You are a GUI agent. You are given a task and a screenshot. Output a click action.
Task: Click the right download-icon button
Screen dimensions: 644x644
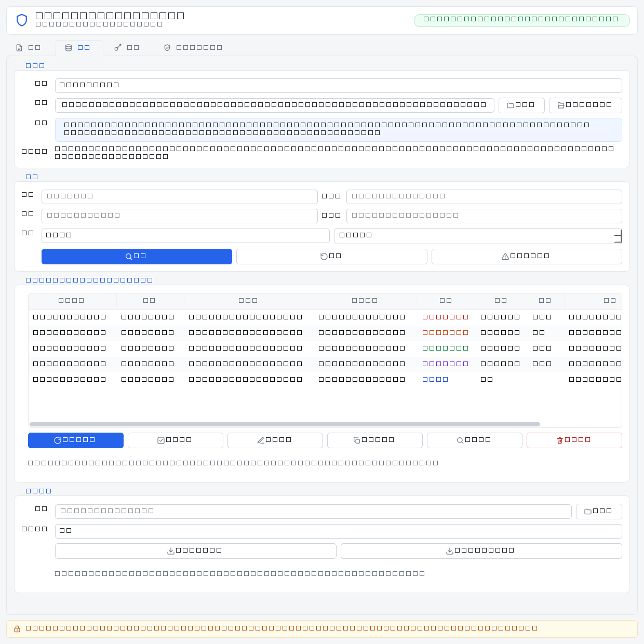481,551
